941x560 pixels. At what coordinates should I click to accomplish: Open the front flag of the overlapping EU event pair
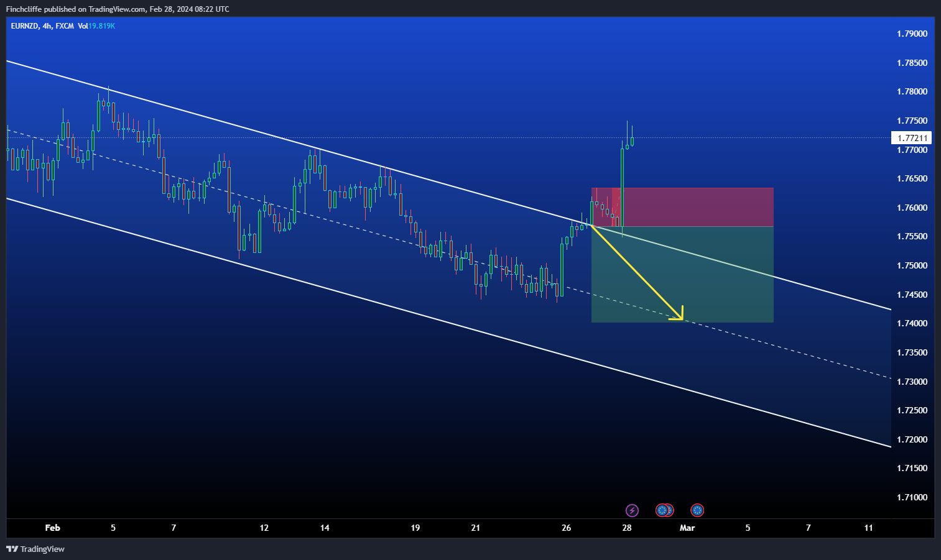pos(662,510)
